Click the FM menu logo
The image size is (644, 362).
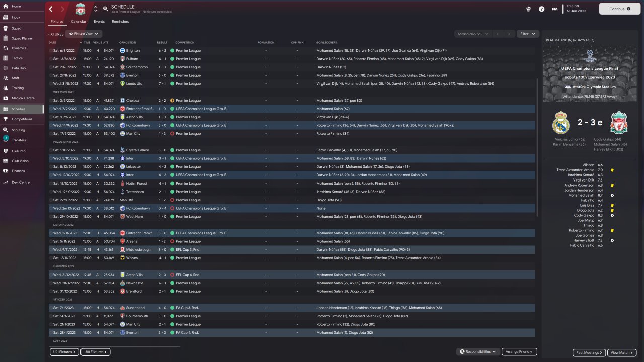pyautogui.click(x=554, y=9)
